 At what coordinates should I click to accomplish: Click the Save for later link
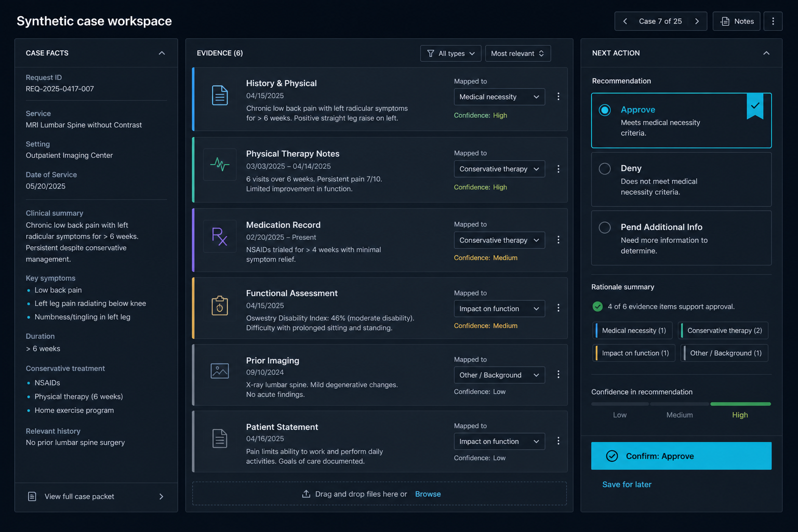coord(627,485)
